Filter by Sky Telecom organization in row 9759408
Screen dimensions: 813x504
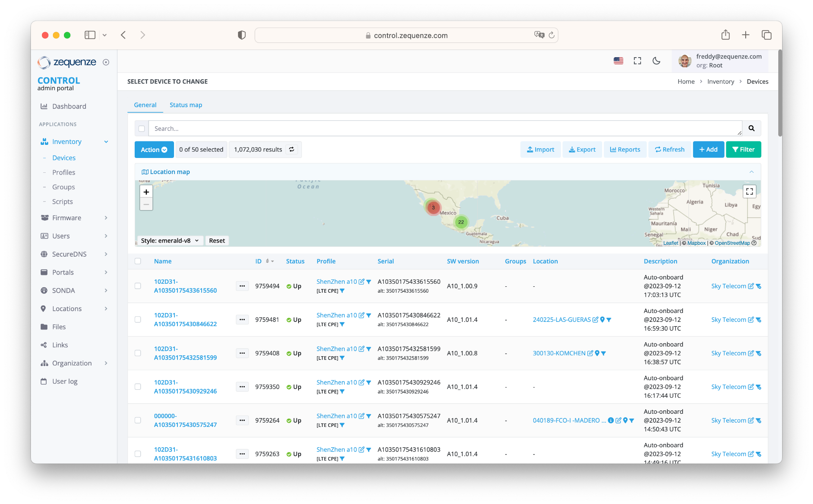(x=758, y=353)
